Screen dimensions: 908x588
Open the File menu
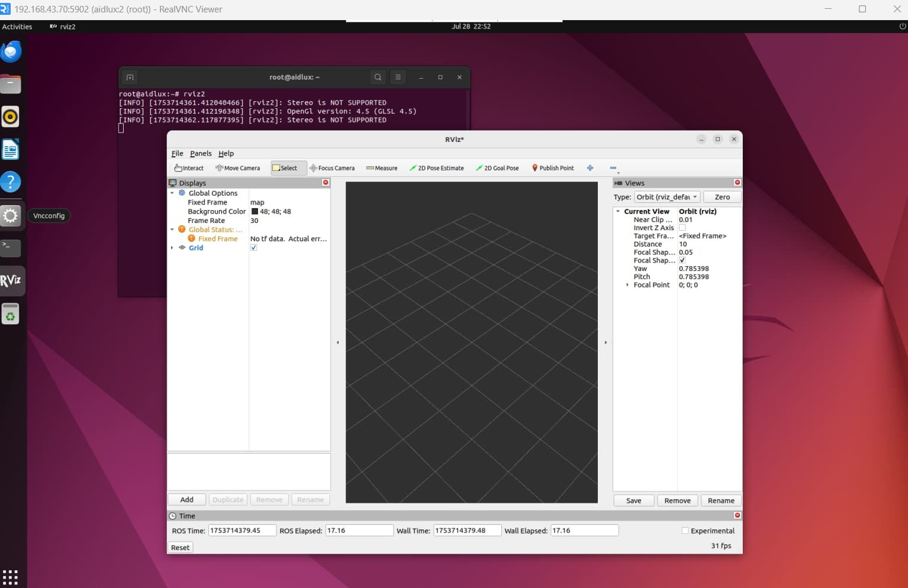click(177, 153)
